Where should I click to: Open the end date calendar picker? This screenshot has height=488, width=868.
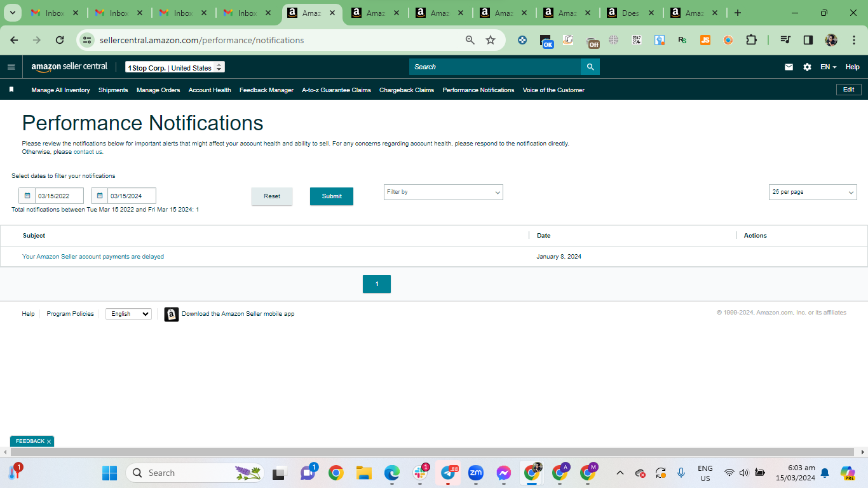click(100, 196)
